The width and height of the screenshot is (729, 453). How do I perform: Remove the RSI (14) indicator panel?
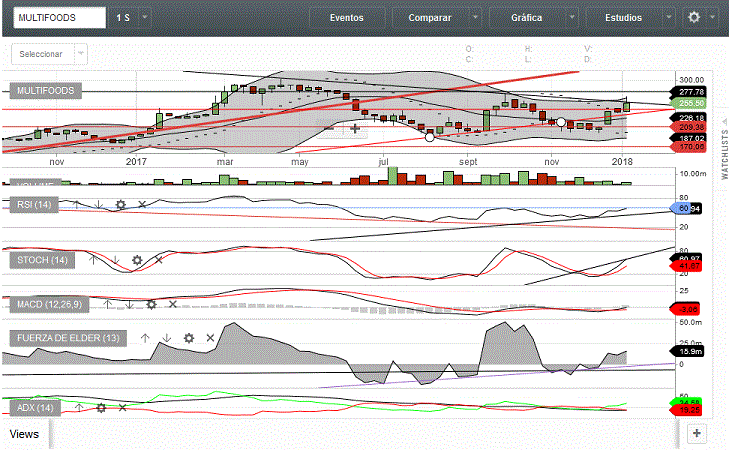point(142,204)
